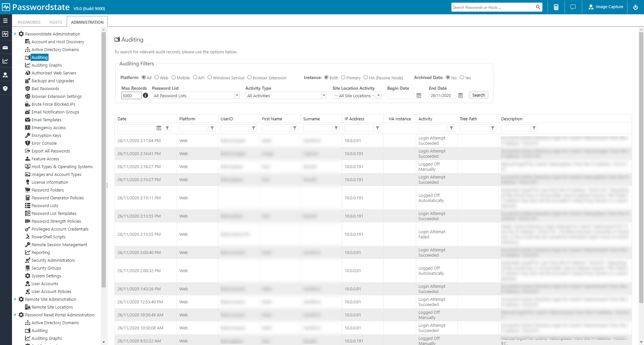Click the password generator calculator icon
The image size is (644, 345).
click(556, 7)
